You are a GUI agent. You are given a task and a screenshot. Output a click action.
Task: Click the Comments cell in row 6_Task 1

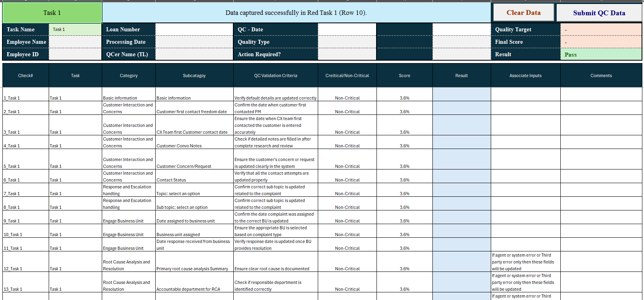(601, 176)
